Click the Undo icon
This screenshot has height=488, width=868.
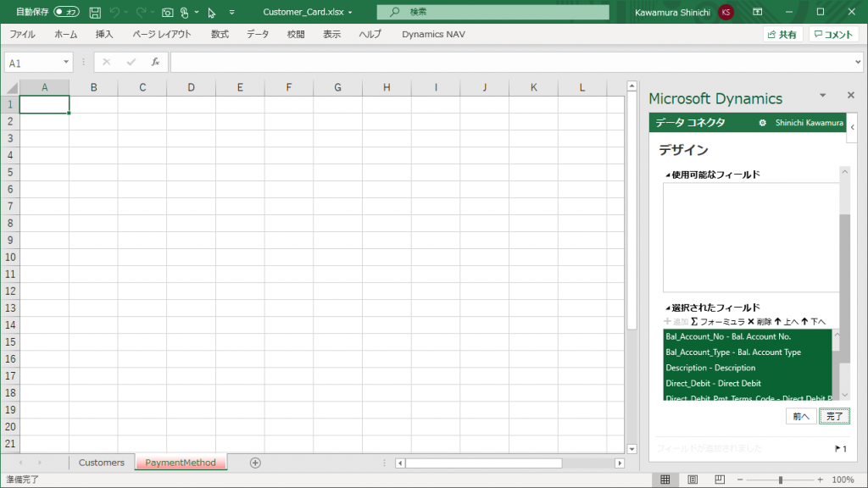click(114, 12)
